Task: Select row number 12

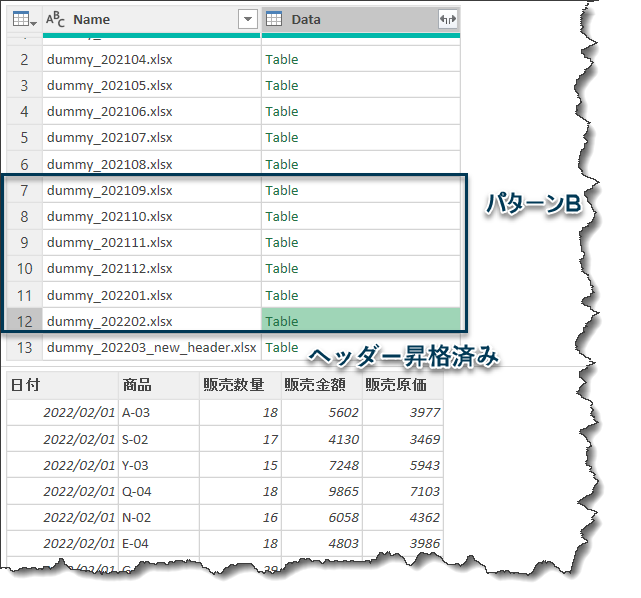Action: coord(24,321)
